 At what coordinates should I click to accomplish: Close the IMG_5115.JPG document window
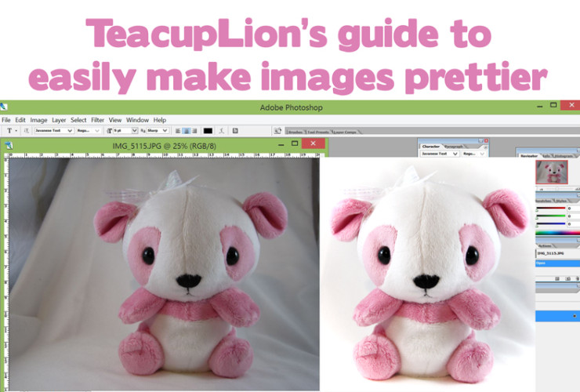click(x=313, y=143)
